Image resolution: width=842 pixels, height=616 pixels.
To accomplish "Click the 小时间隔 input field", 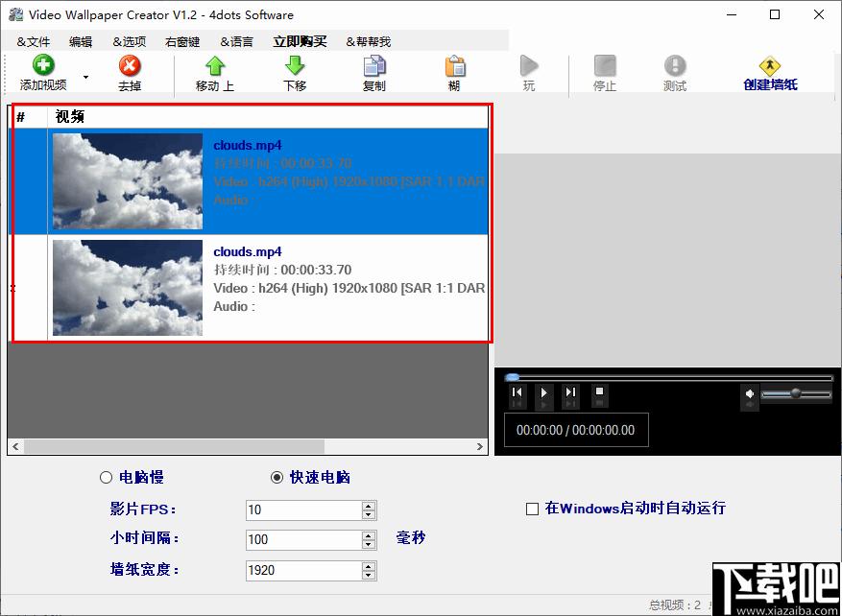I will 303,540.
